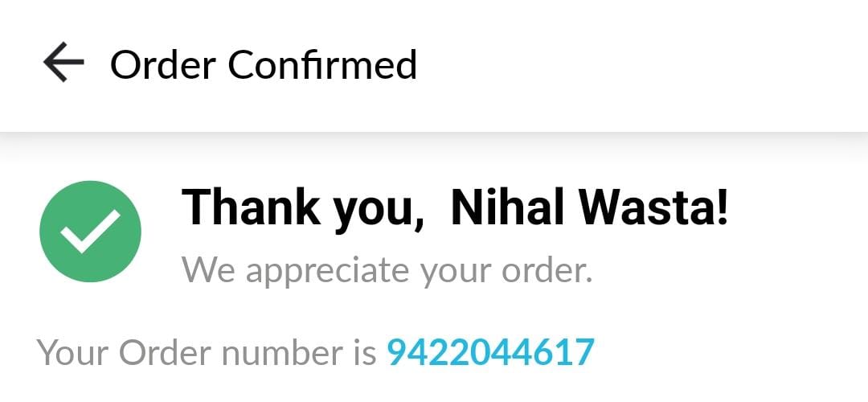
Task: Tap the white checkmark inside green circle
Action: 90,232
